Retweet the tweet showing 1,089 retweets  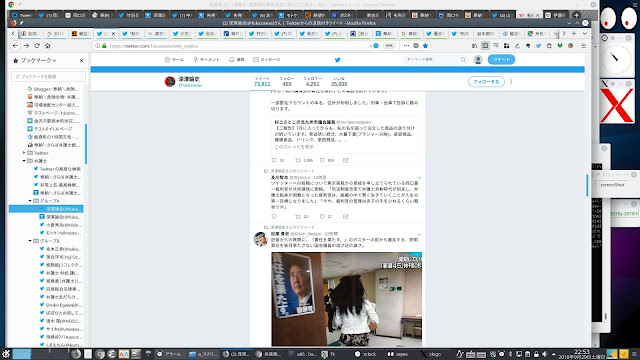coord(298,160)
